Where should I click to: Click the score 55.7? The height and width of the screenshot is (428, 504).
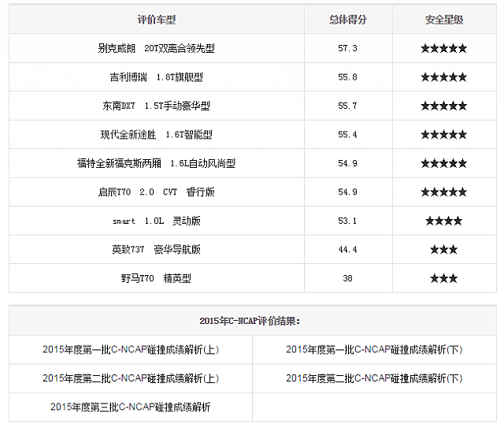(x=347, y=106)
